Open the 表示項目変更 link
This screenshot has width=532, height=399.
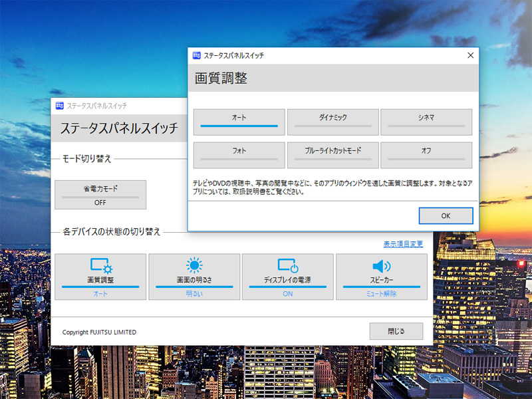(x=403, y=244)
